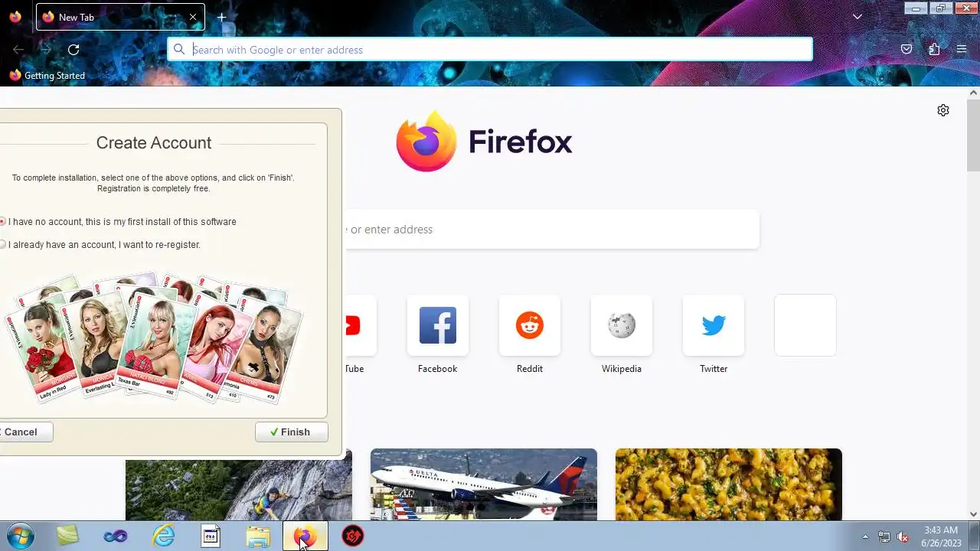
Task: Click the Show desktop strip at the taskbar edge
Action: (974, 536)
